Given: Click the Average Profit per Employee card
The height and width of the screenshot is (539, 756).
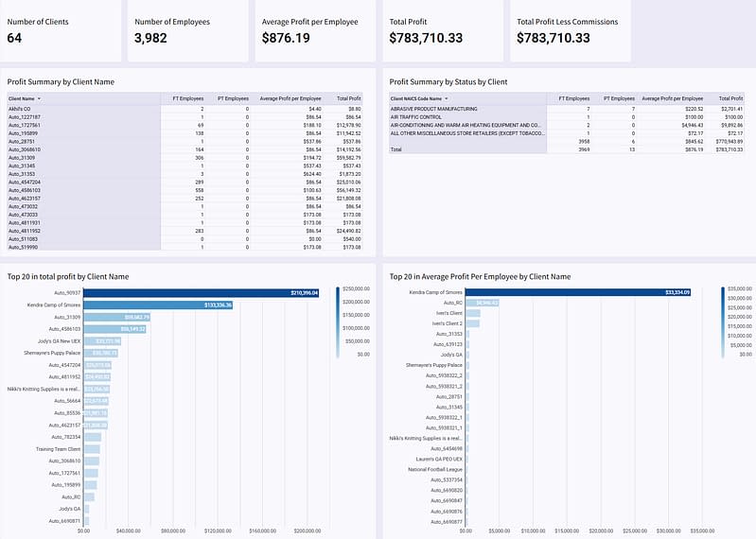Looking at the screenshot, I should (x=313, y=30).
